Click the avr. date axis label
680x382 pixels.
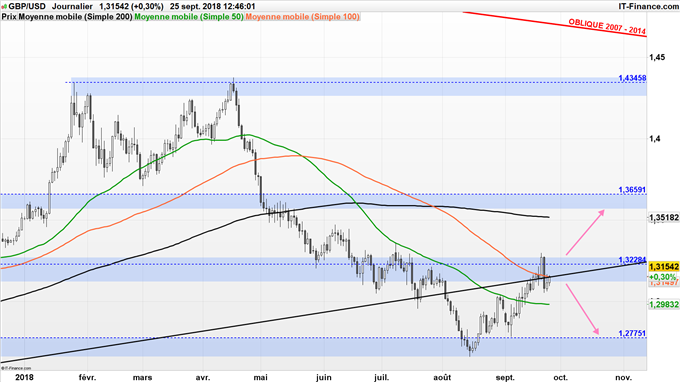(x=203, y=378)
